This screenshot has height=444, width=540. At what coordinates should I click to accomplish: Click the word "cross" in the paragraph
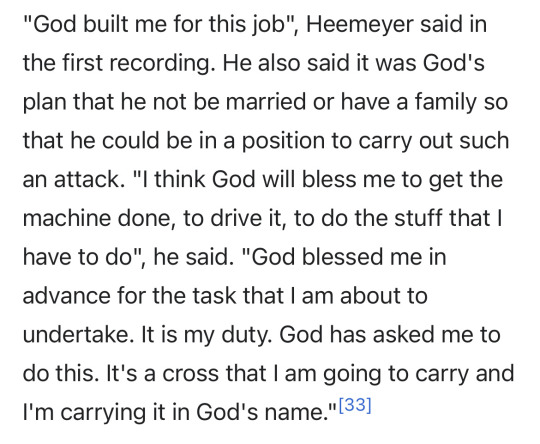pyautogui.click(x=190, y=374)
